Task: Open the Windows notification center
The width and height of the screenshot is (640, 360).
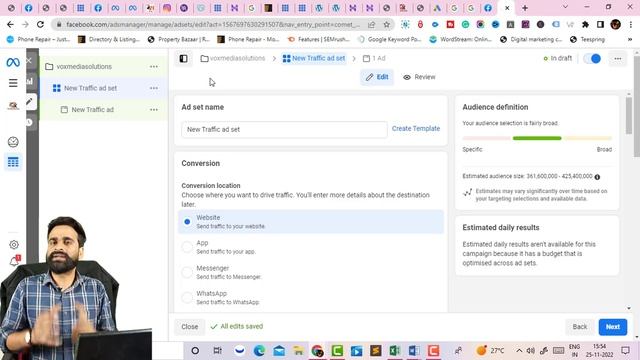Action: click(x=625, y=351)
